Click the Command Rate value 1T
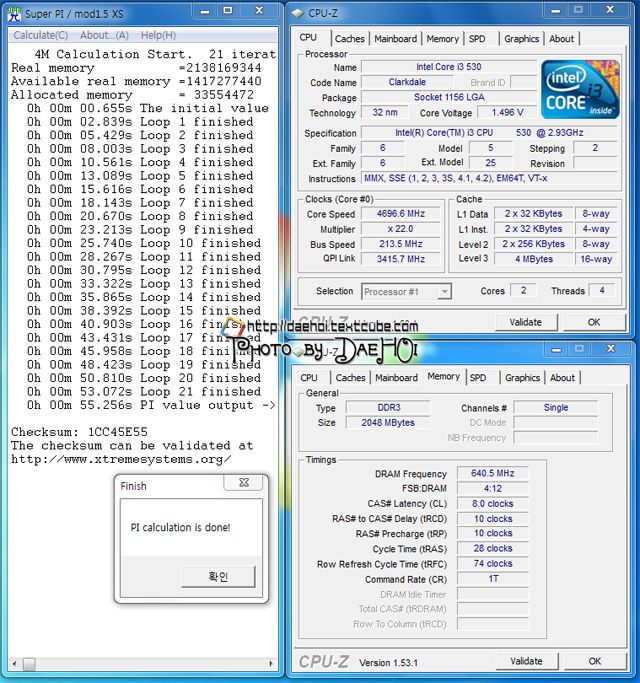The image size is (640, 683). (493, 579)
